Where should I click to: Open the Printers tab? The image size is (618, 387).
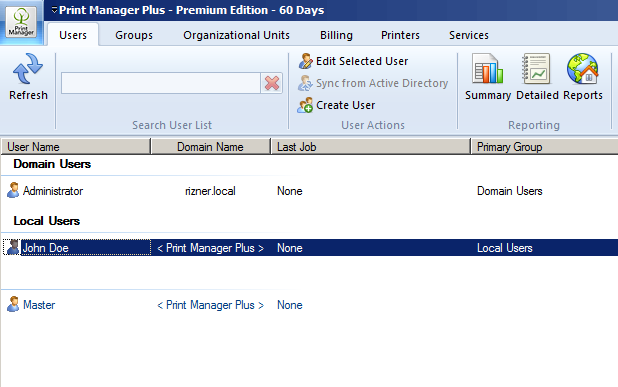[x=400, y=35]
